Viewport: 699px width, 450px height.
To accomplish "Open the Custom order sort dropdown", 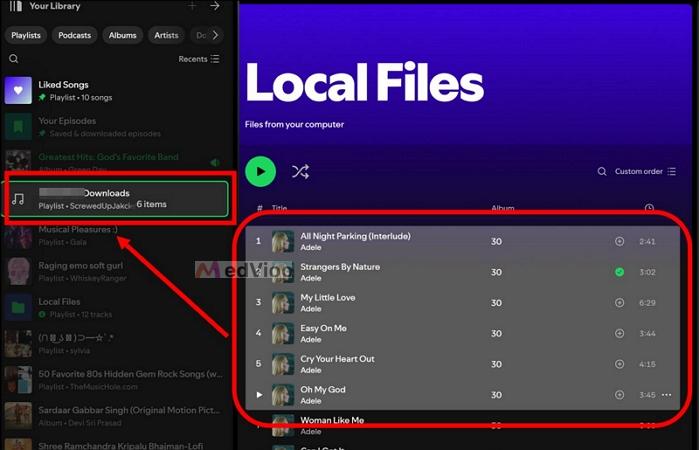I will coord(646,172).
